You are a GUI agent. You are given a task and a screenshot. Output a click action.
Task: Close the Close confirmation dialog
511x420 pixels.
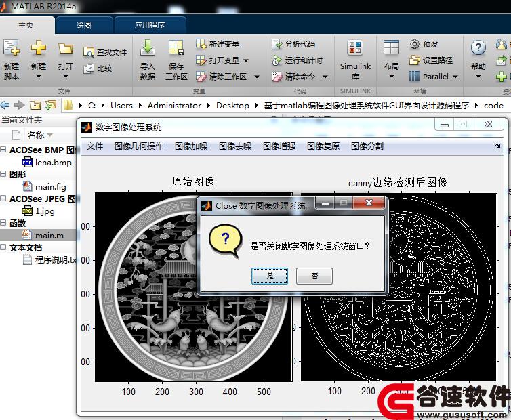[369, 203]
